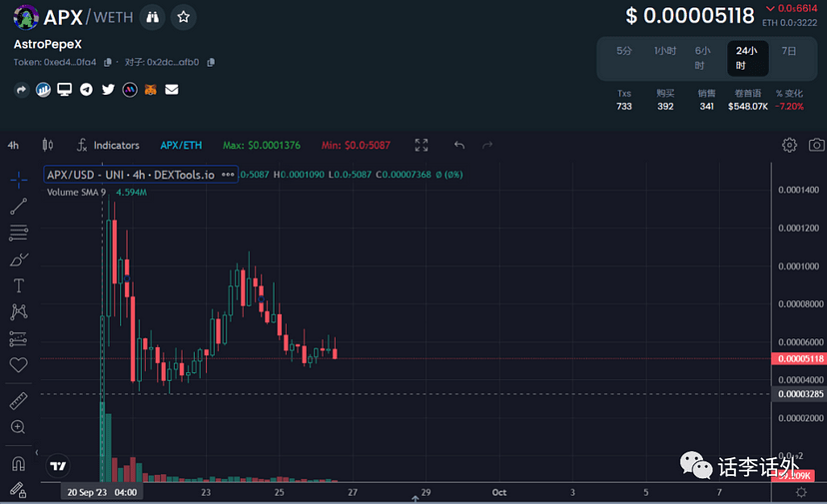The width and height of the screenshot is (827, 504).
Task: Click the $548.07K volume value
Action: (748, 107)
